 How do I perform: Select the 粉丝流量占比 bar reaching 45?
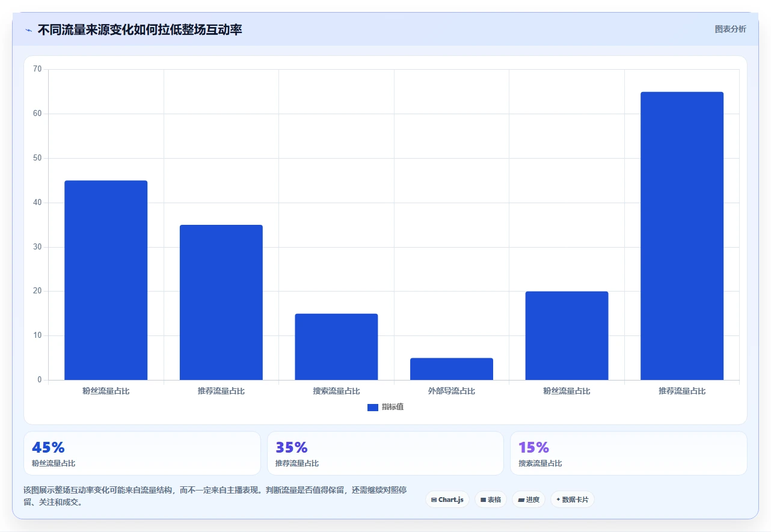point(106,280)
